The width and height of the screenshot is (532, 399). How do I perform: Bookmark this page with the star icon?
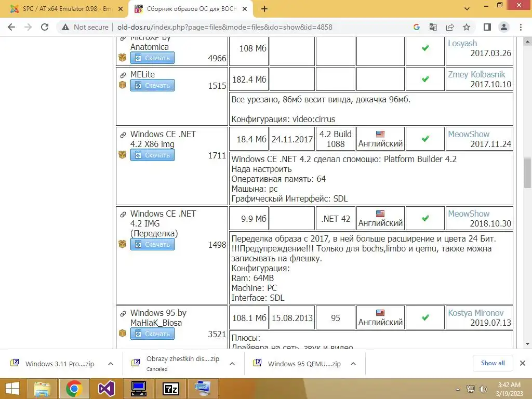[467, 27]
